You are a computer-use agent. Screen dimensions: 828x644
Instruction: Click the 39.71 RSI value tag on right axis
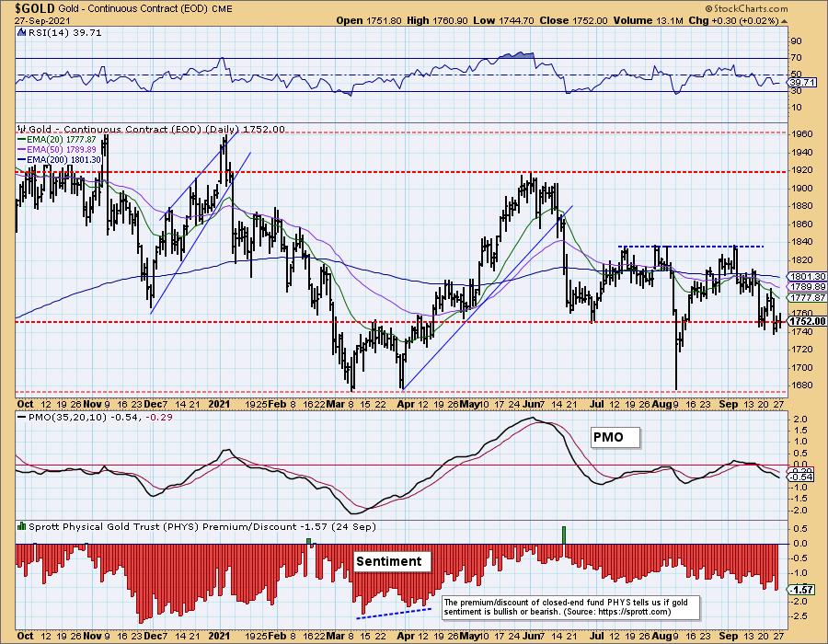tap(802, 83)
